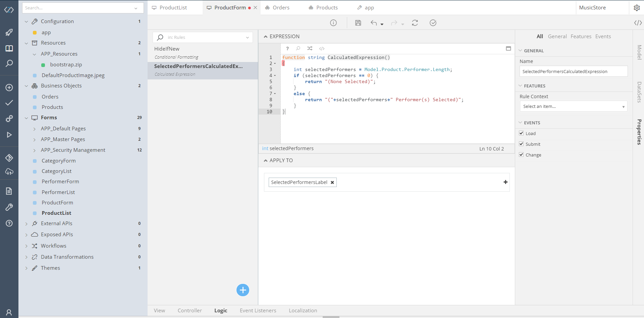Click the Name input field

(x=573, y=71)
